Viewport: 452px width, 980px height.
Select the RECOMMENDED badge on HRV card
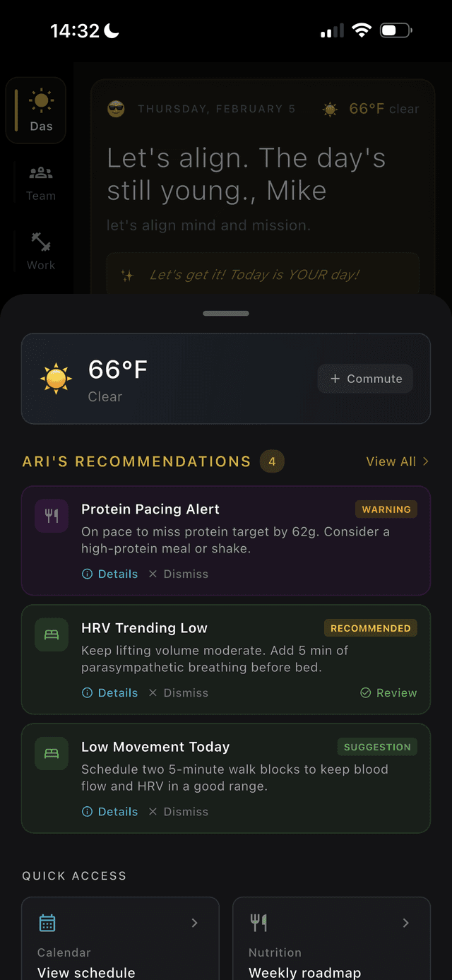(370, 628)
